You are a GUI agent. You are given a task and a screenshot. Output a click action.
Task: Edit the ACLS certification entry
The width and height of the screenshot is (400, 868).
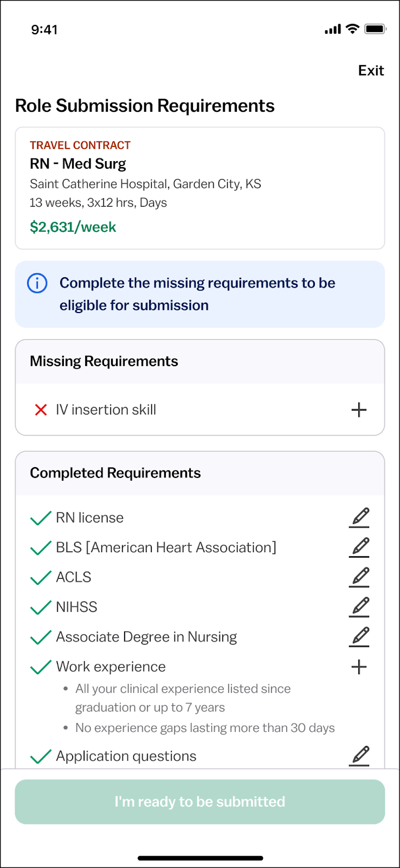[359, 577]
